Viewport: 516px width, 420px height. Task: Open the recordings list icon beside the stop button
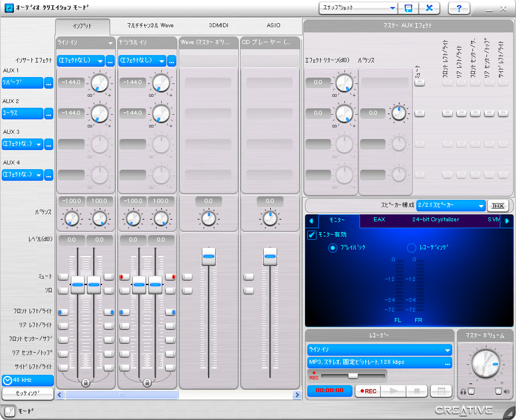(x=441, y=391)
